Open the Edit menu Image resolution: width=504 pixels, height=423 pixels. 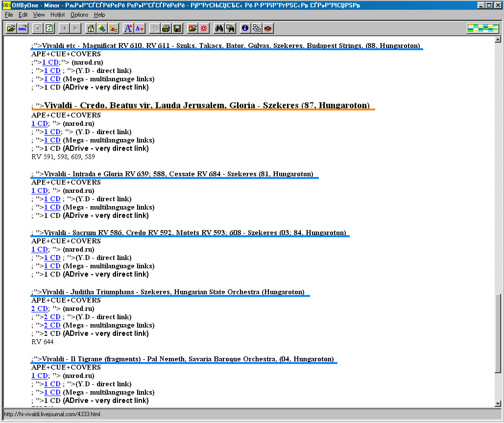(x=23, y=15)
